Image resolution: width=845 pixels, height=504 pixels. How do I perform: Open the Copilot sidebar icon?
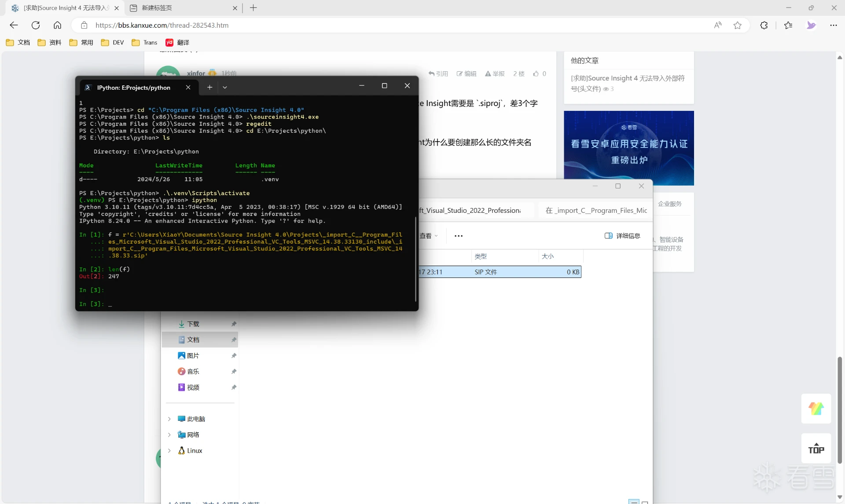click(x=811, y=25)
